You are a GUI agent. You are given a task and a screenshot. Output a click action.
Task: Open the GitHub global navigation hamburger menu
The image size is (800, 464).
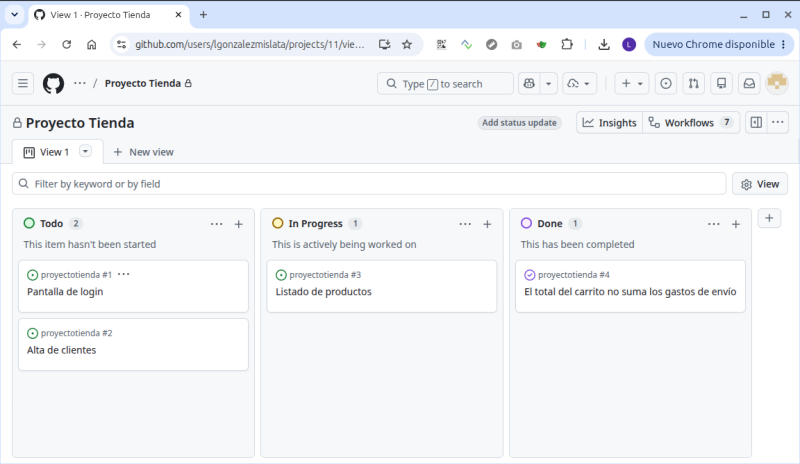coord(23,83)
